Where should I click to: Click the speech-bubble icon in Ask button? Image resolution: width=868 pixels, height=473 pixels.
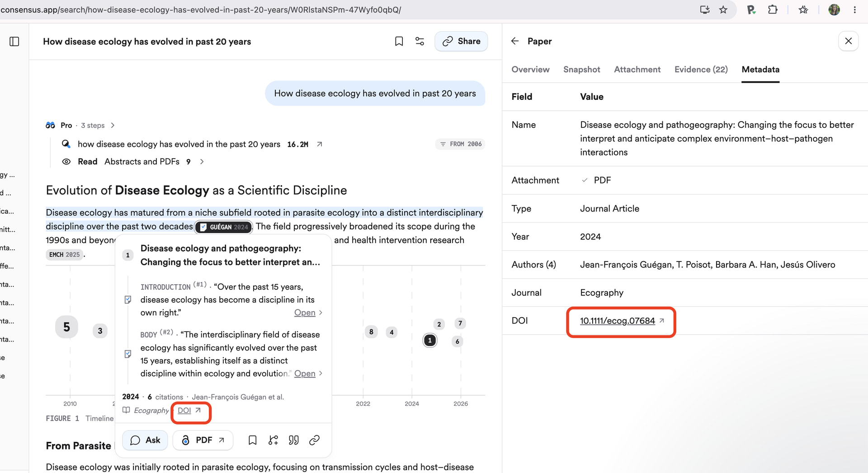(x=135, y=440)
